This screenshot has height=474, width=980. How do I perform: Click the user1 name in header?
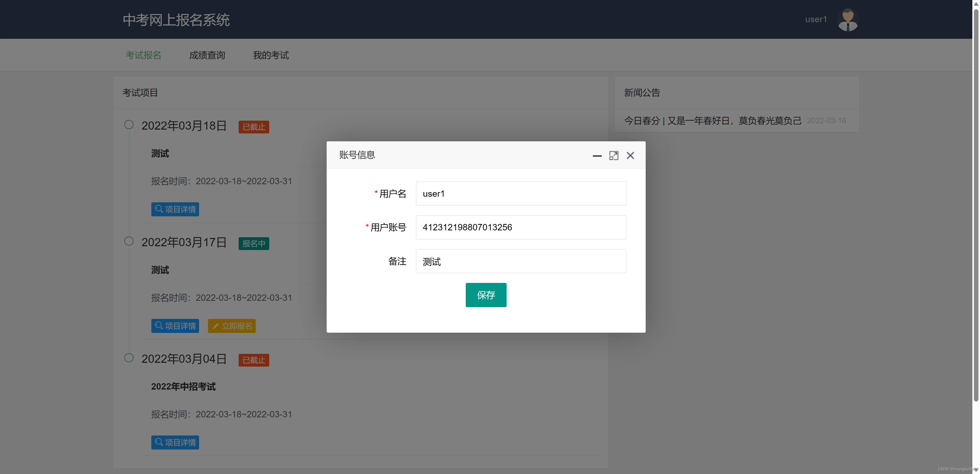816,19
